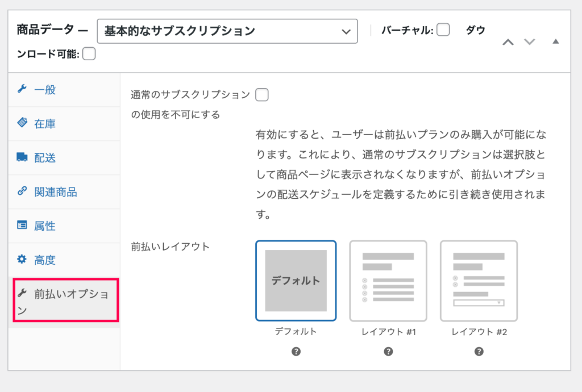
Task: Click the 商品データ panel heading
Action: (45, 30)
